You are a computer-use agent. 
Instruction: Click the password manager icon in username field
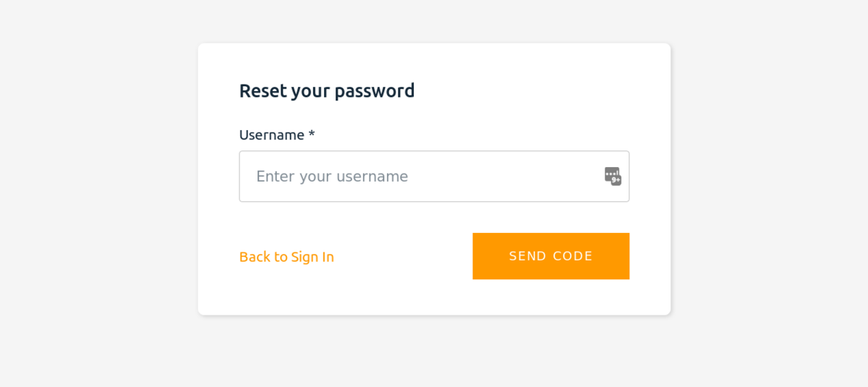(x=613, y=176)
